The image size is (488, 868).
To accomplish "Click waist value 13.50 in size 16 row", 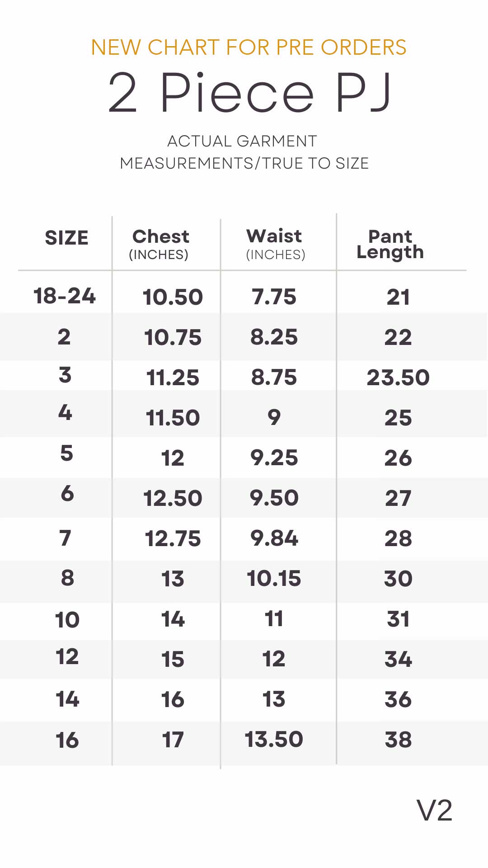I will [x=274, y=740].
